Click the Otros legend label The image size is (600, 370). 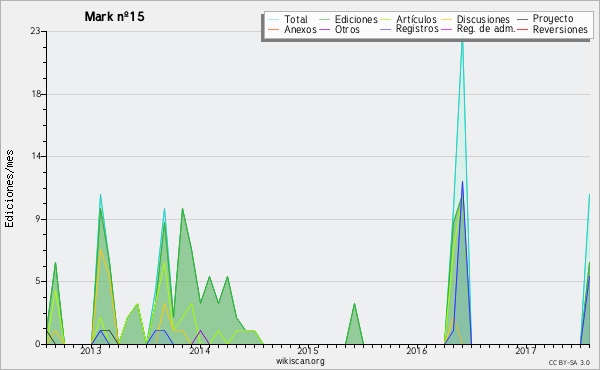click(347, 29)
